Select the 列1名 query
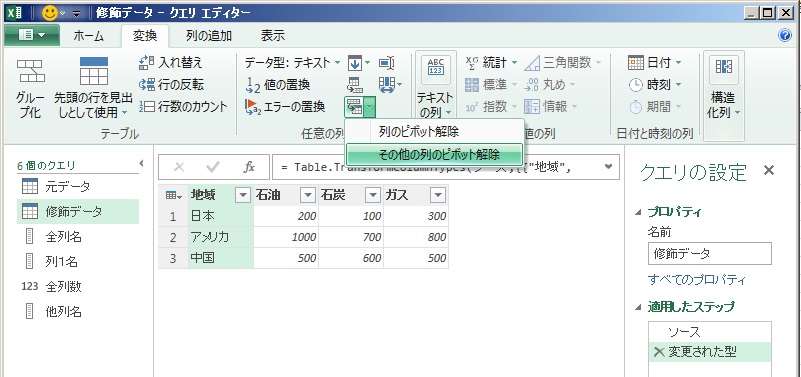 [x=78, y=262]
